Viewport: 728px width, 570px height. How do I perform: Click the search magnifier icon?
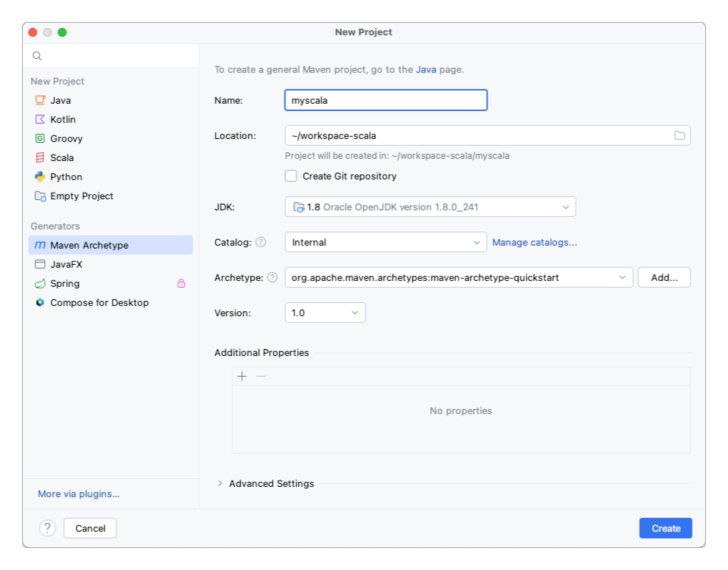[x=38, y=56]
